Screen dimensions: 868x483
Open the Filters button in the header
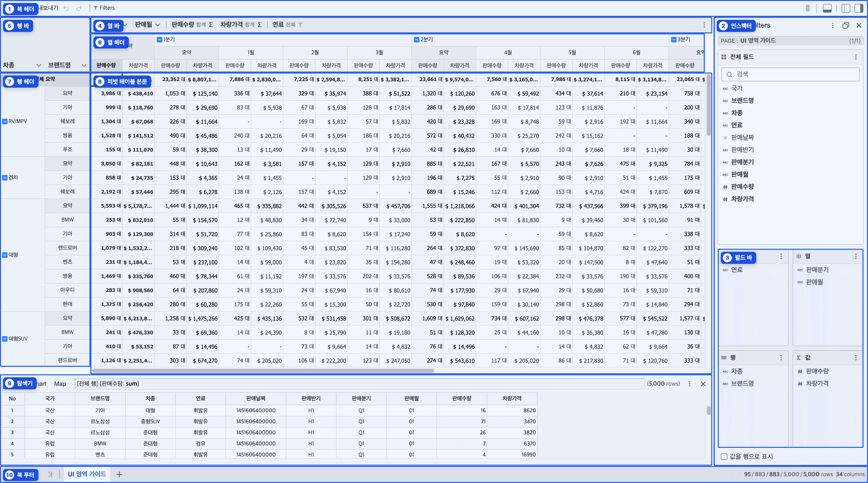tap(104, 8)
